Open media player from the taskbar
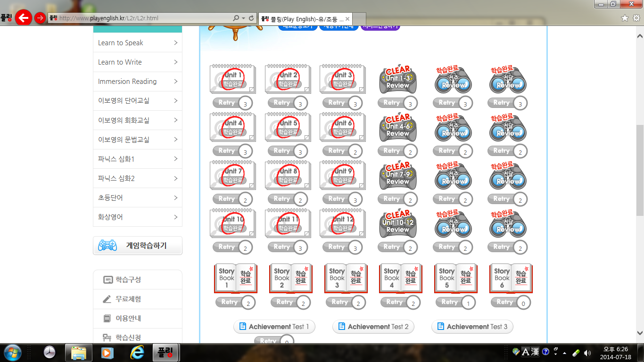The image size is (644, 362). point(108,353)
